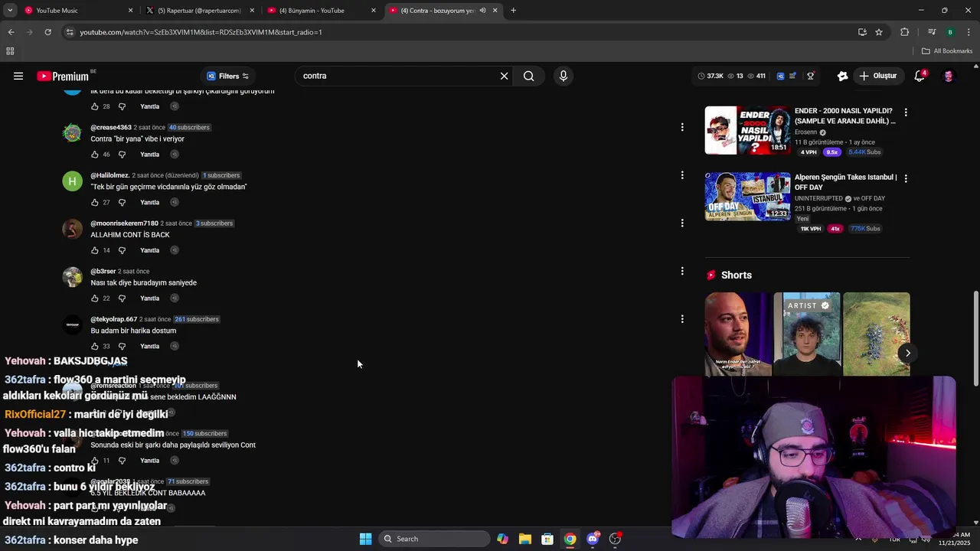Image resolution: width=980 pixels, height=551 pixels.
Task: Like the 'Bu adam bir harika dostum' comment
Action: 95,346
